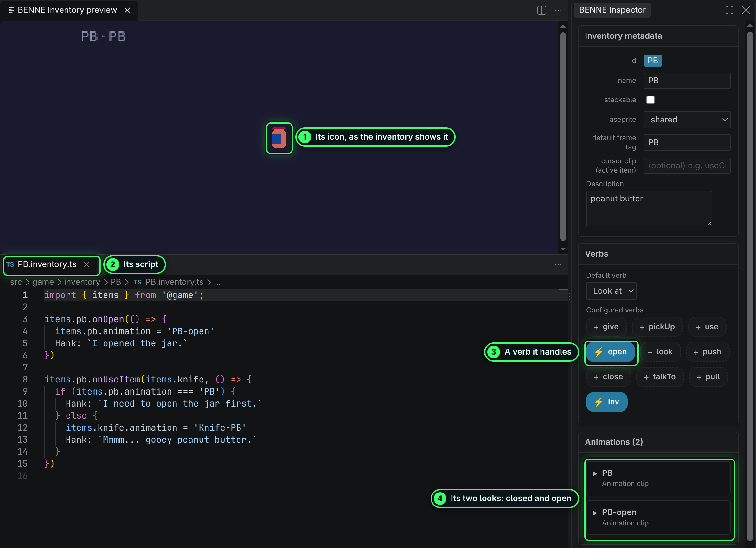The image size is (756, 548).
Task: Add the push verb
Action: (707, 352)
